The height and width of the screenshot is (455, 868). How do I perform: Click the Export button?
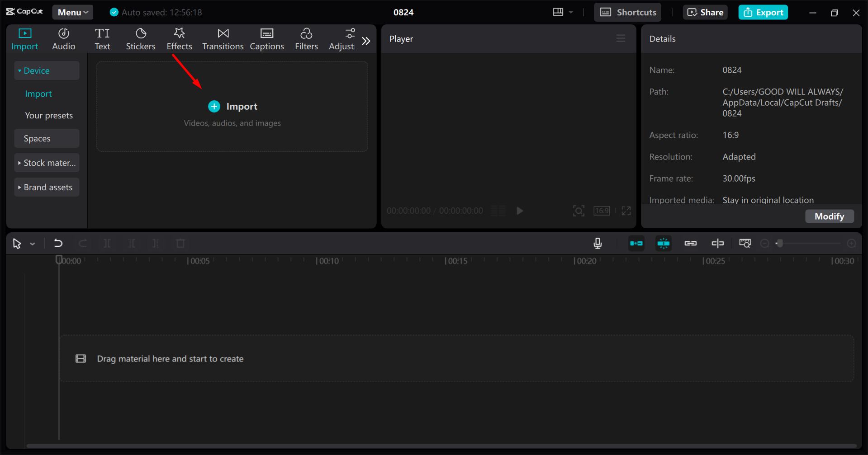click(x=763, y=12)
